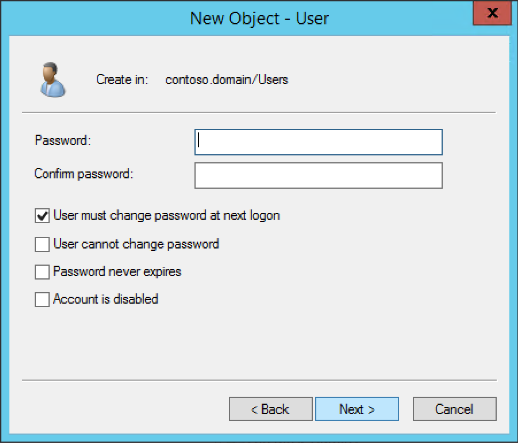
Task: Uncheck the User must change password checkbox
Action: click(x=42, y=216)
